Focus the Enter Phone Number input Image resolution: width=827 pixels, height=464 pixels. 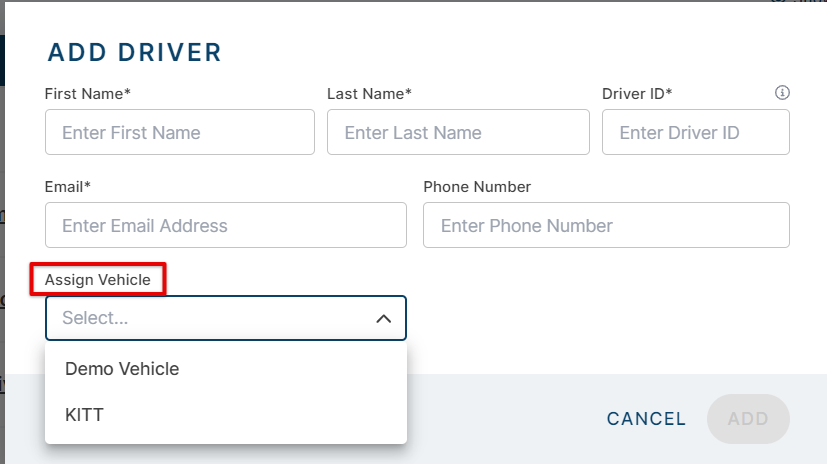(x=606, y=225)
